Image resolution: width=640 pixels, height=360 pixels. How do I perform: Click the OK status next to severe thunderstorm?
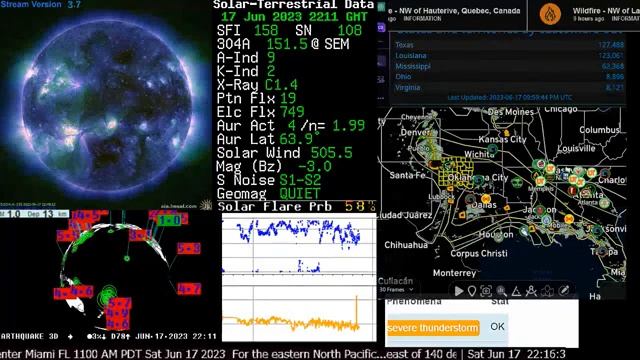point(498,327)
